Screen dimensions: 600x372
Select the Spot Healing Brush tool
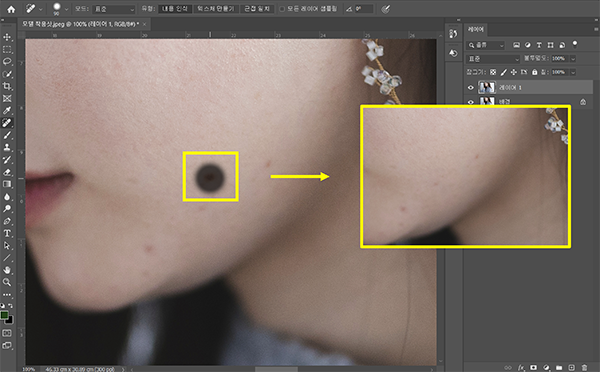coord(7,123)
